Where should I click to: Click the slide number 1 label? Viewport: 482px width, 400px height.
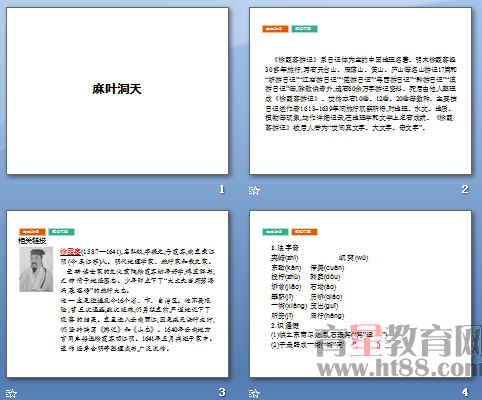[x=221, y=189]
